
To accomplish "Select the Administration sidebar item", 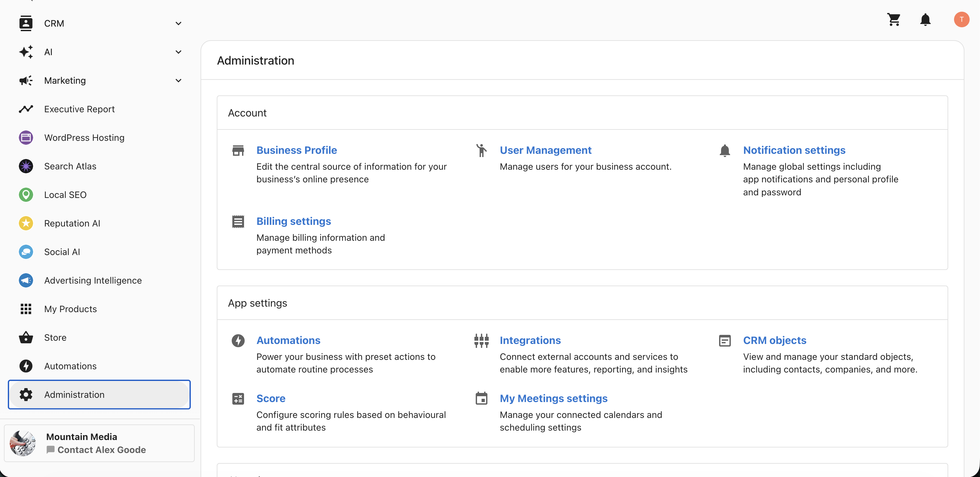I will [99, 394].
